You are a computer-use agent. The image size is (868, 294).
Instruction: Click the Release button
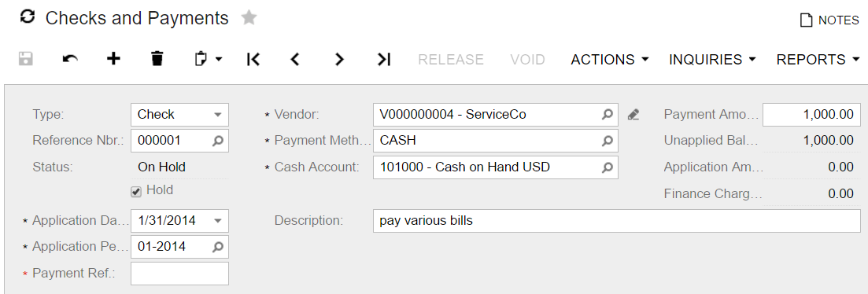(451, 59)
